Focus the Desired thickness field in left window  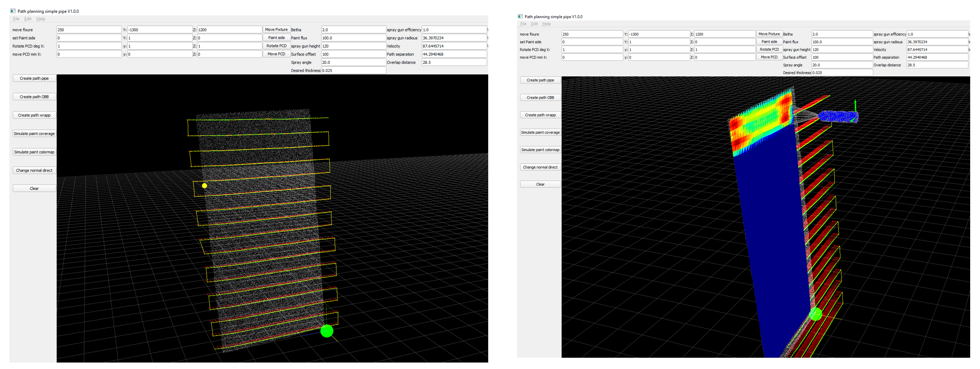pos(353,71)
